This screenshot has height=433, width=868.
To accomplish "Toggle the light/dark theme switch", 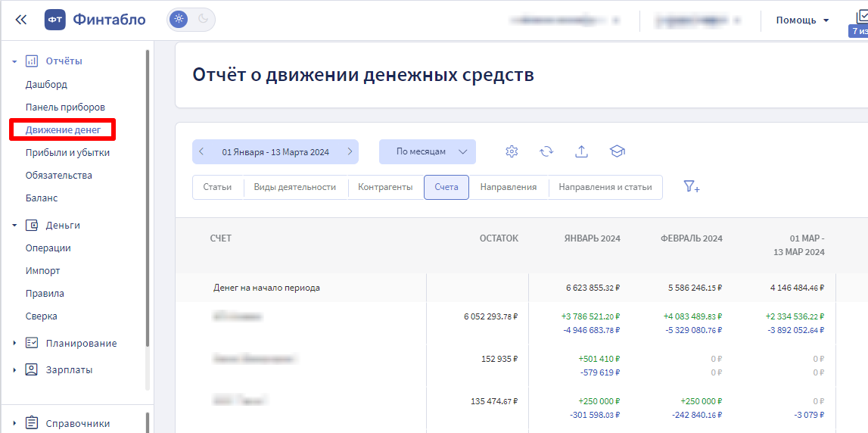I will click(191, 20).
